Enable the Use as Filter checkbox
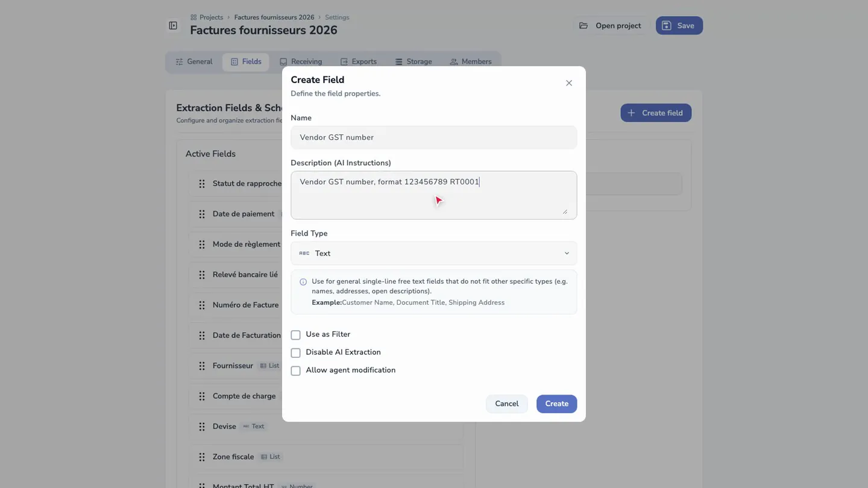This screenshot has width=868, height=488. [295, 335]
